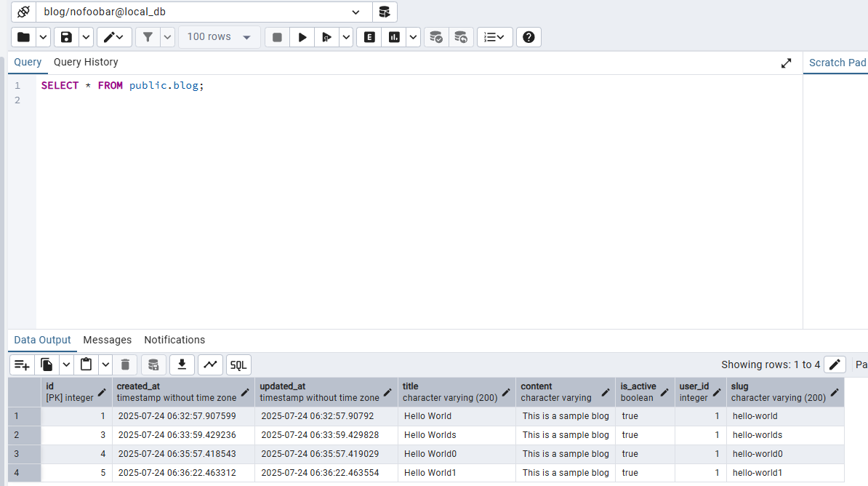This screenshot has width=868, height=486.
Task: Click the '2025-07-24 06:32:57.90792' updated_at cell
Action: point(326,415)
